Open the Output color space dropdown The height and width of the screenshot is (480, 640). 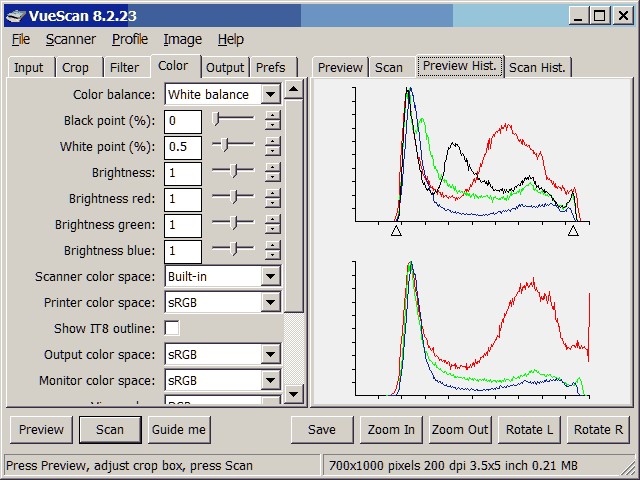[270, 354]
